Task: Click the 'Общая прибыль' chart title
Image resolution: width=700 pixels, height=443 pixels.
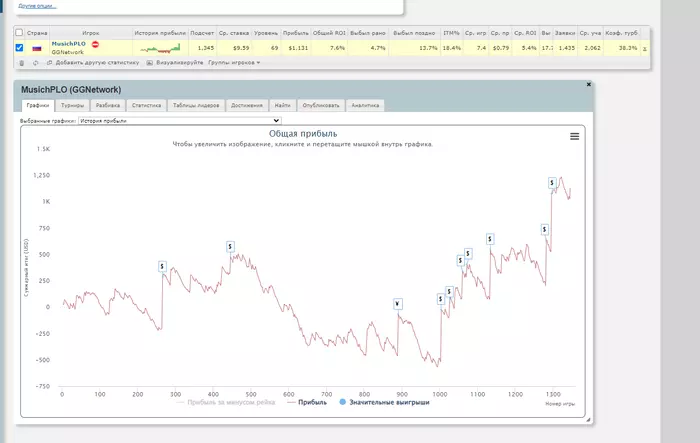Action: pyautogui.click(x=303, y=134)
